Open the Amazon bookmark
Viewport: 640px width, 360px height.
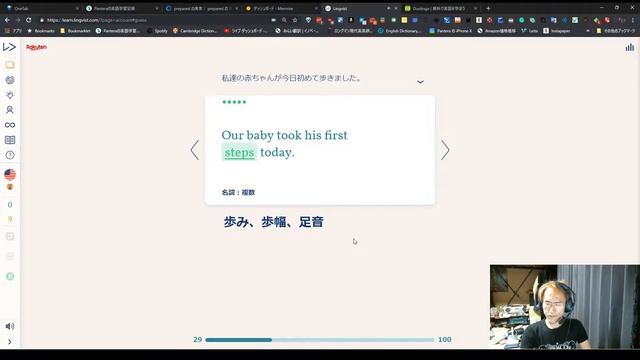pyautogui.click(x=496, y=31)
